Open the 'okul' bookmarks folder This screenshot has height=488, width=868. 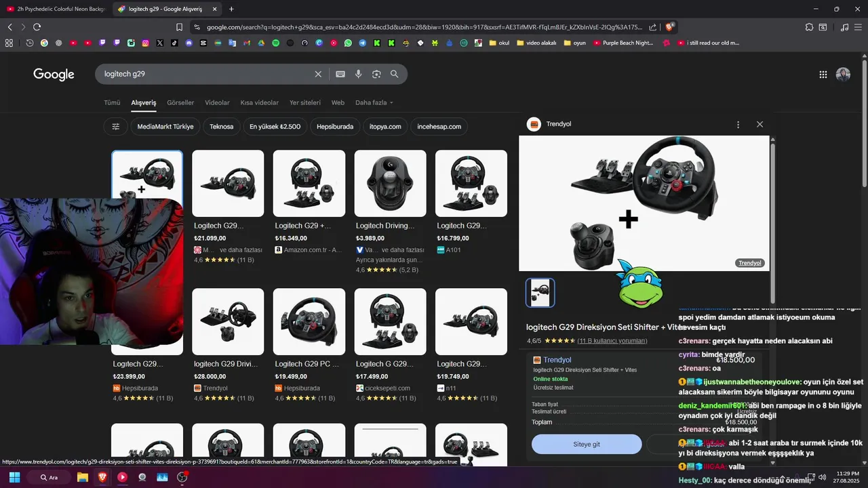click(x=498, y=43)
